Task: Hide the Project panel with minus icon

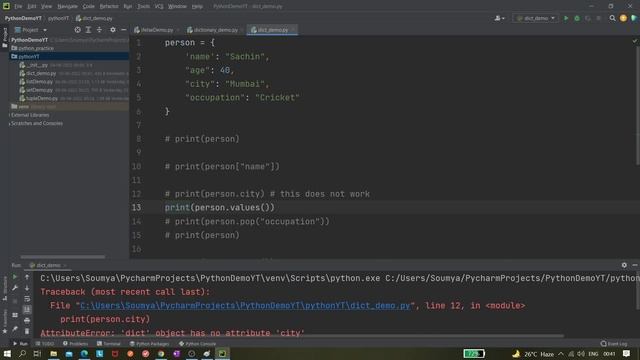Action: 124,30
